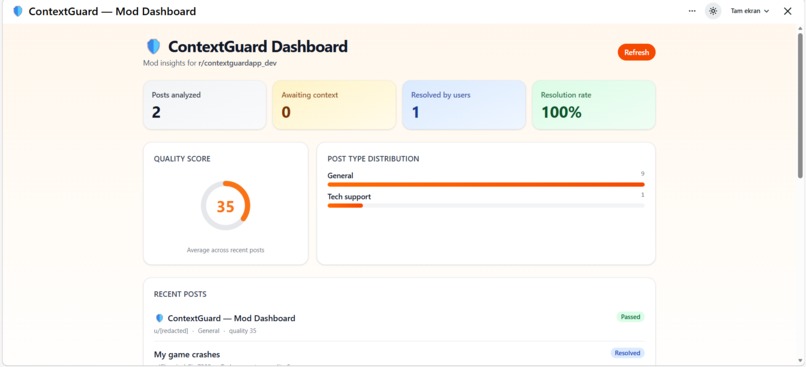Screen dimensions: 806x367
Task: Click the shield logo beside ContextGuard Dashboard heading
Action: (x=153, y=46)
